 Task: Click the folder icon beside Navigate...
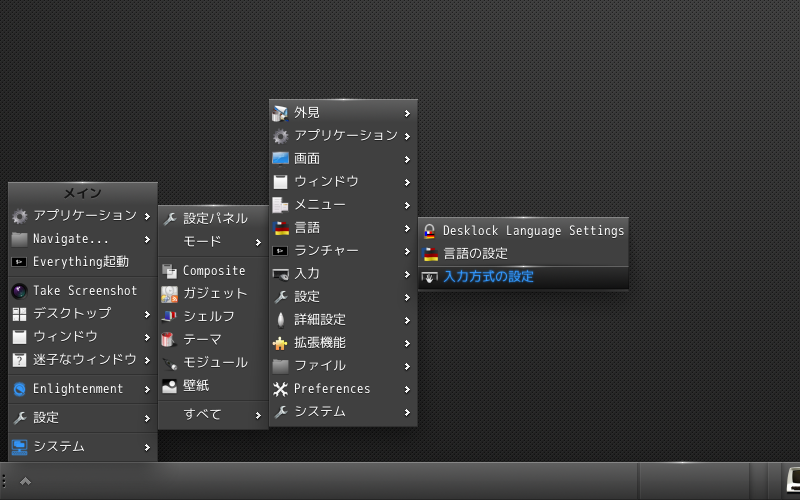tap(19, 239)
